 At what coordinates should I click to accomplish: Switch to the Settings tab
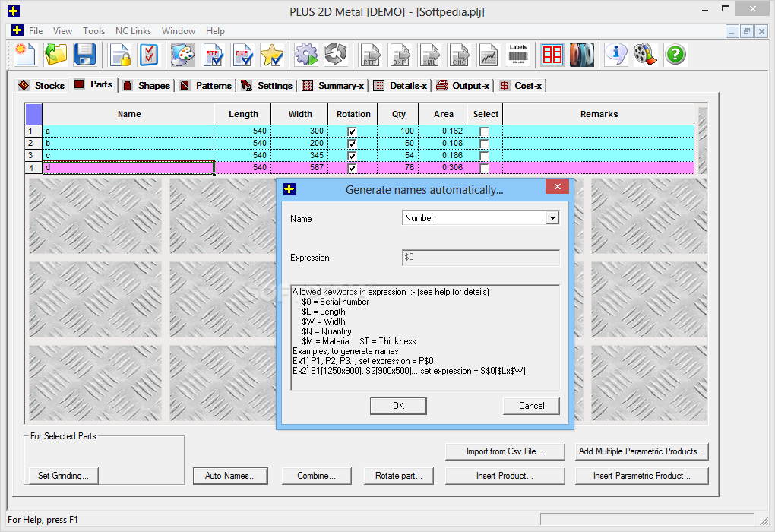click(267, 86)
